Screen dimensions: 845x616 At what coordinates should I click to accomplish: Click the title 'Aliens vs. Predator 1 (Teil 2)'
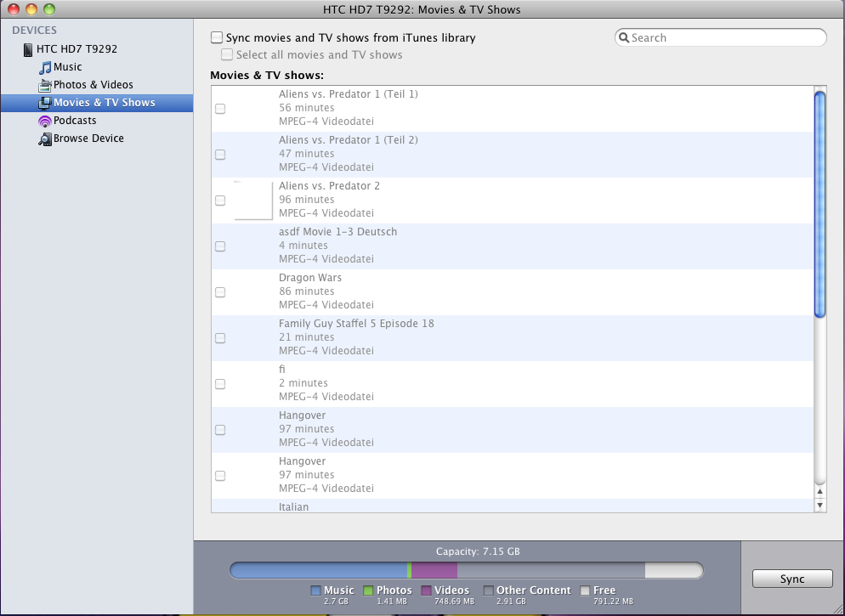coord(349,140)
